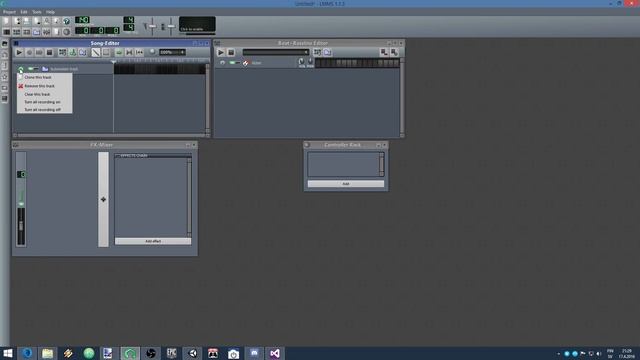Add automation track in Song Editor
Image resolution: width=640 pixels, height=360 pixels.
pos(83,52)
